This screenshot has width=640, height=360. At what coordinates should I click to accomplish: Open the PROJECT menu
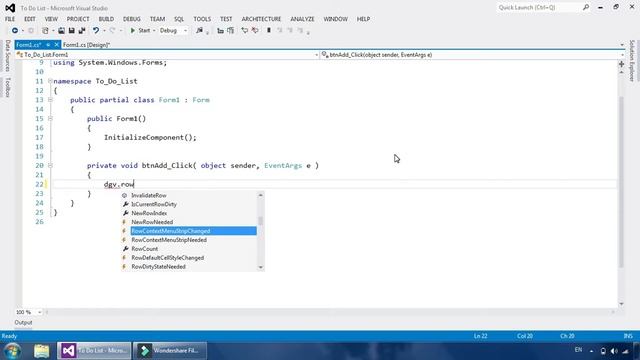(78, 19)
